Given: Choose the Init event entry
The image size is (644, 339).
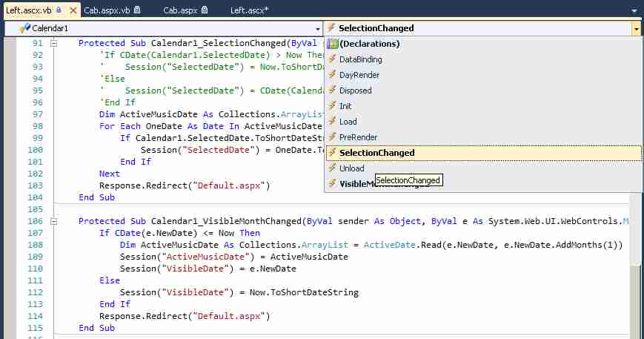Looking at the screenshot, I should click(x=484, y=106).
